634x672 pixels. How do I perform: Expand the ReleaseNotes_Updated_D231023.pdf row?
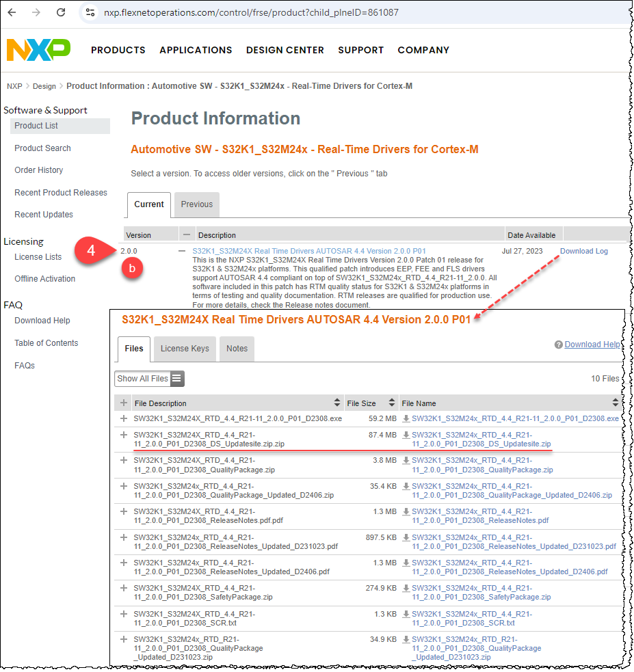pyautogui.click(x=124, y=537)
